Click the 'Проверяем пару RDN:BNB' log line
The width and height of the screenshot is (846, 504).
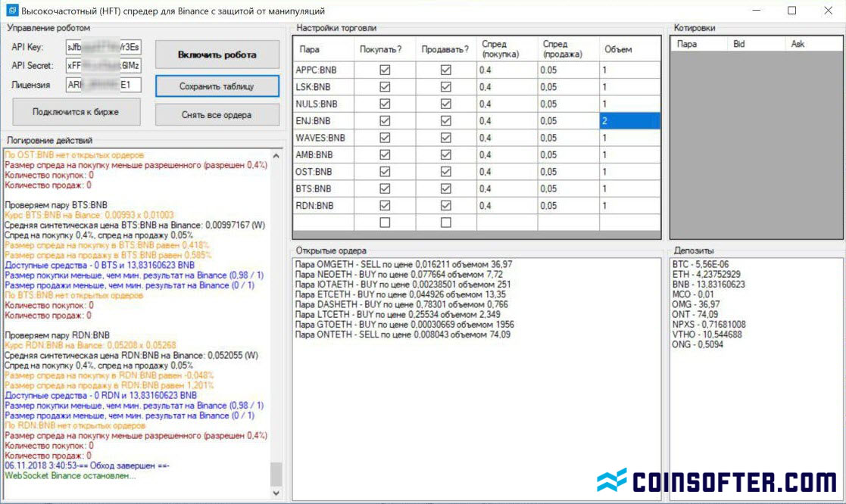(x=58, y=335)
